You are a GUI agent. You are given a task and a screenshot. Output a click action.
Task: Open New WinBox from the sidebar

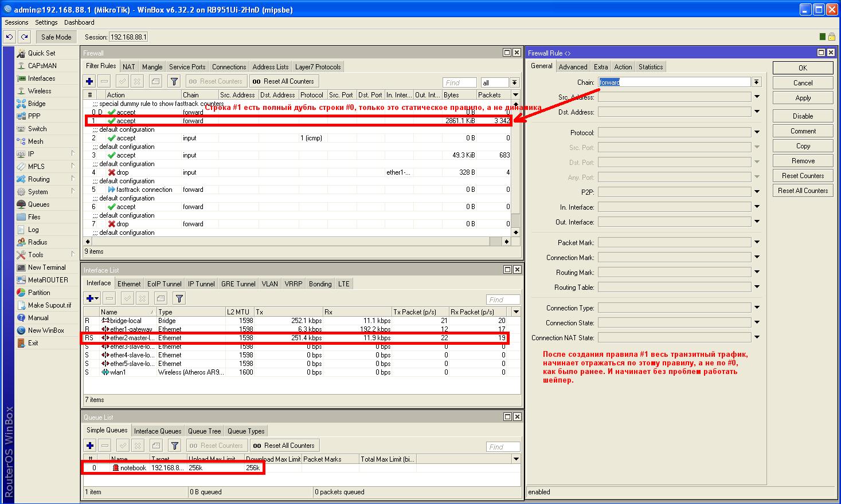(x=46, y=330)
